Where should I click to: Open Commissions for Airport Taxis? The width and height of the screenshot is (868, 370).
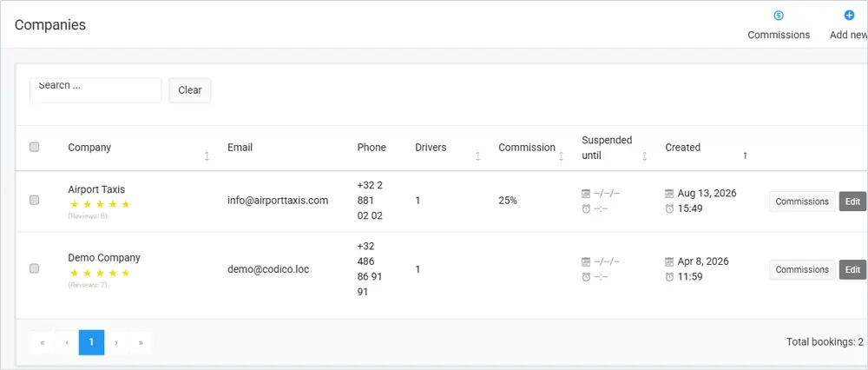coord(802,202)
